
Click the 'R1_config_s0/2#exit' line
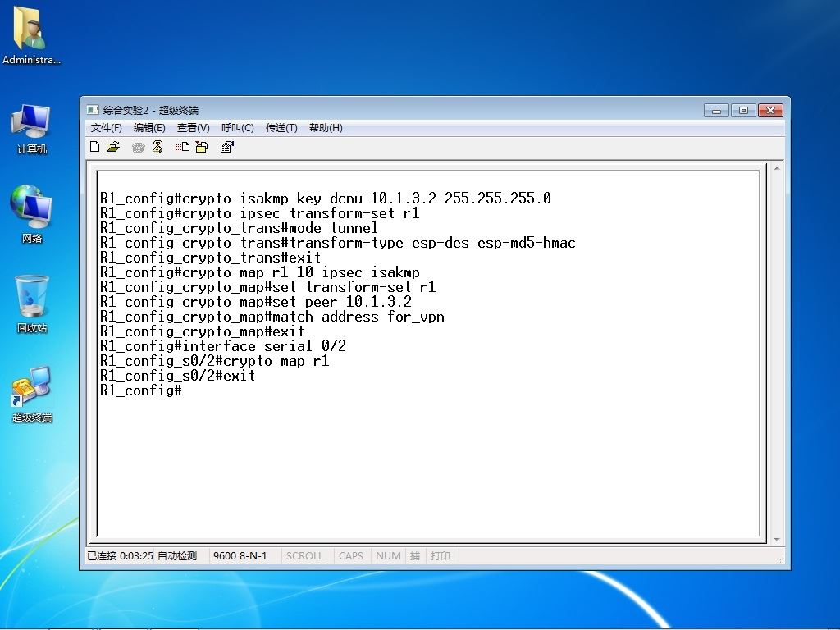[178, 376]
